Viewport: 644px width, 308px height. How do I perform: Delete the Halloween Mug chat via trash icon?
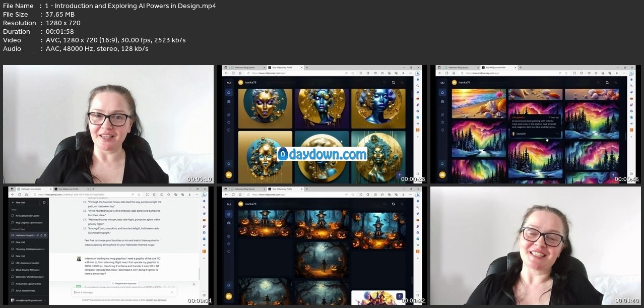[x=45, y=235]
